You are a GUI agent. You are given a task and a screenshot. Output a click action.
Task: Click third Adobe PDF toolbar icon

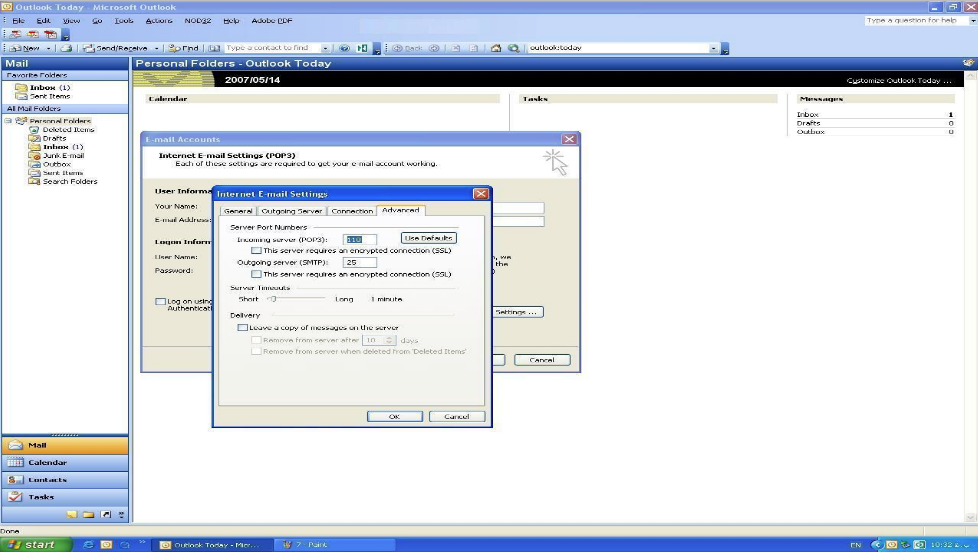pos(50,34)
